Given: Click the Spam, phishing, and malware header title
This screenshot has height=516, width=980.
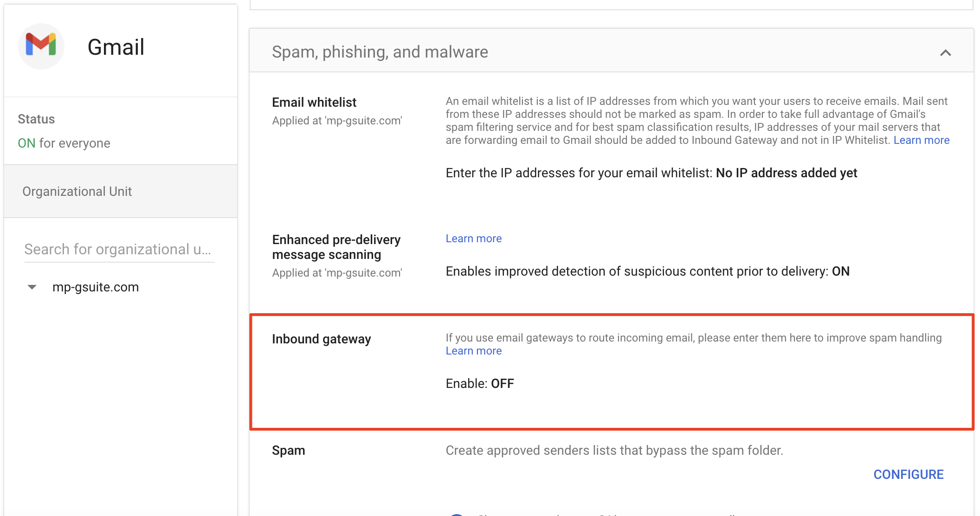Looking at the screenshot, I should click(x=380, y=52).
